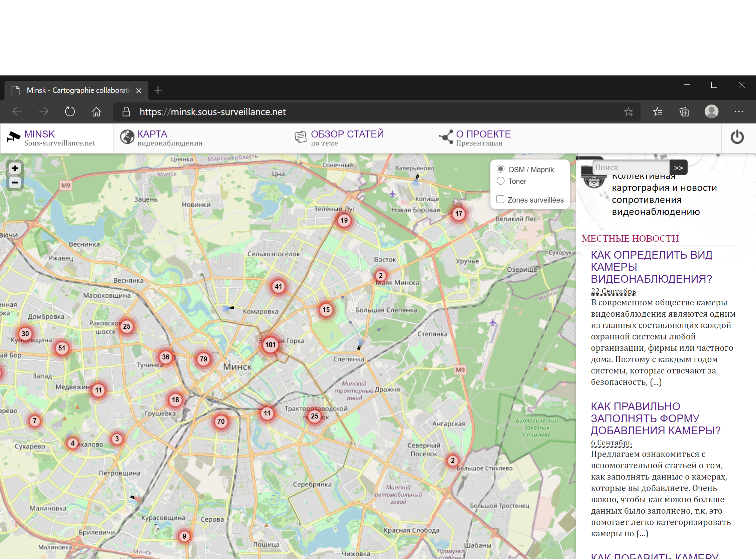Add page to favorites star icon
Viewport: 756px width, 559px height.
(x=629, y=112)
